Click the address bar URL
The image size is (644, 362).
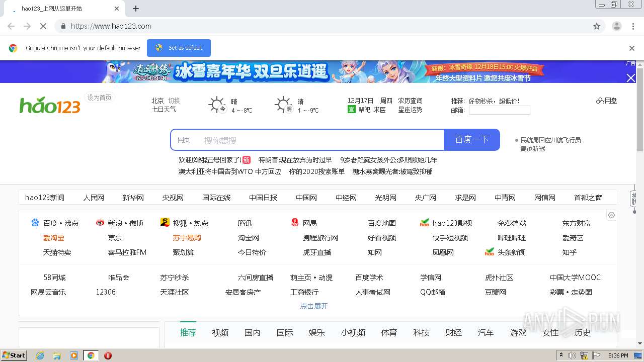point(111,26)
